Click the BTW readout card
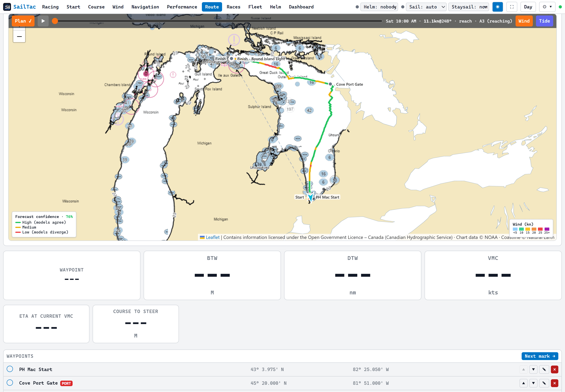 pos(212,275)
